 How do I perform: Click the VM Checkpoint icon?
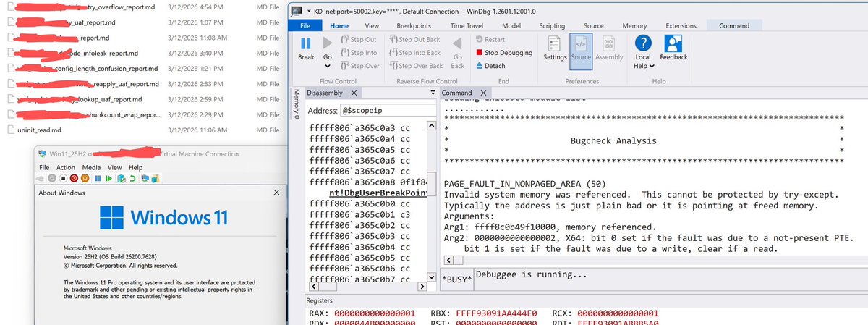click(122, 178)
